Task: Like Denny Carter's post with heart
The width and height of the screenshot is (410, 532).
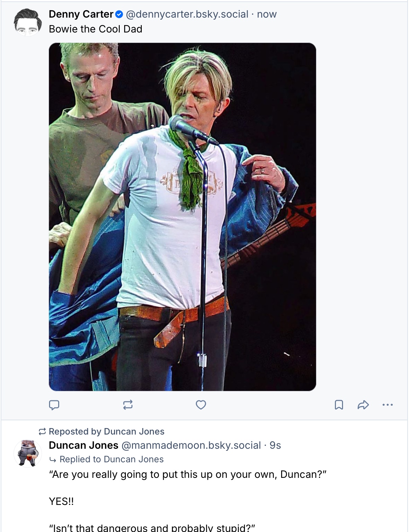Action: (201, 405)
